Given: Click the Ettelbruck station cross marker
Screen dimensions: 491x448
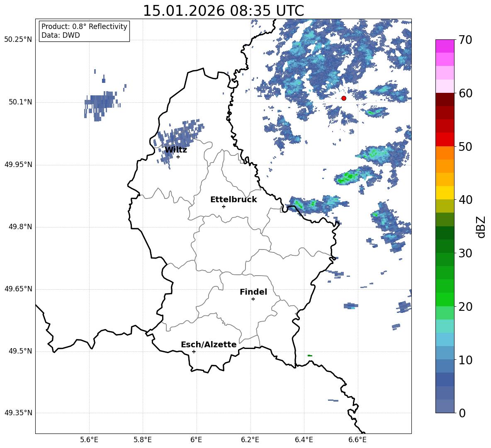Looking at the screenshot, I should coord(224,206).
